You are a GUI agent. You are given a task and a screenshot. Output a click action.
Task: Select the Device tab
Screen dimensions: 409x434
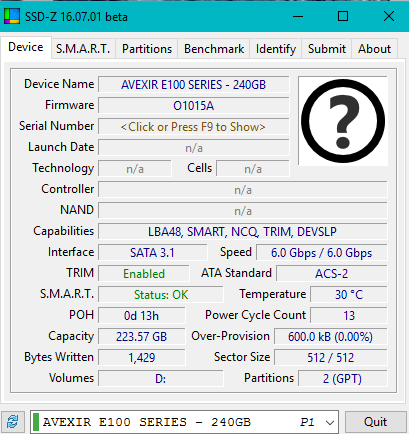[26, 47]
